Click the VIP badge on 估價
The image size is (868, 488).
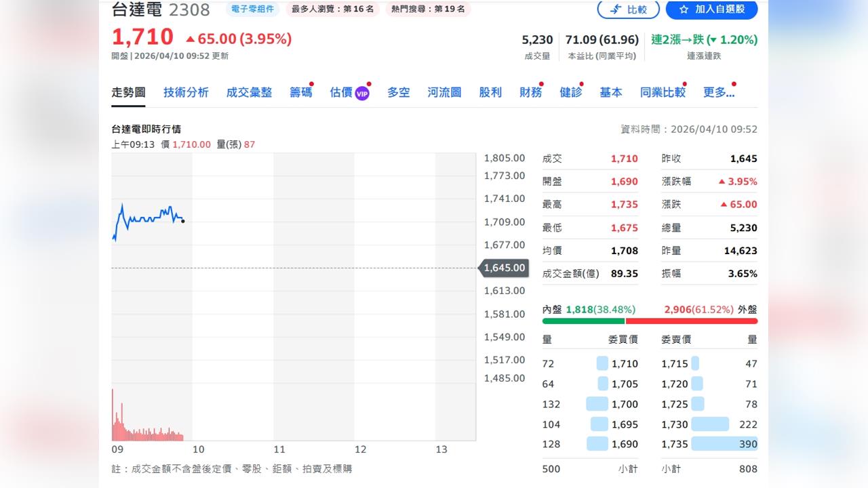point(362,94)
